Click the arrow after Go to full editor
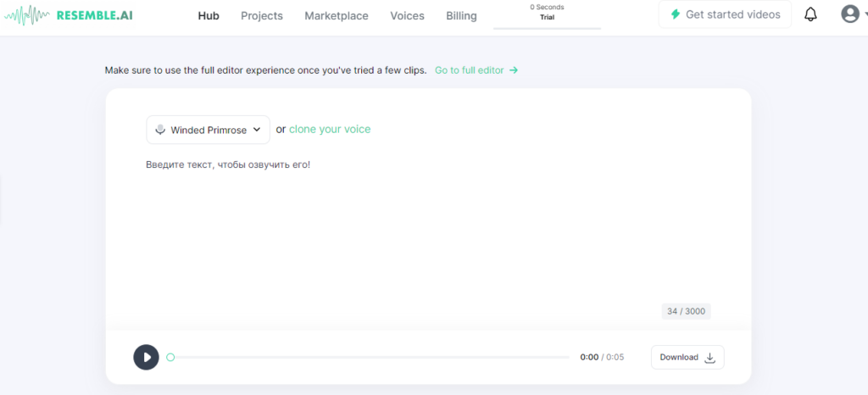 514,70
